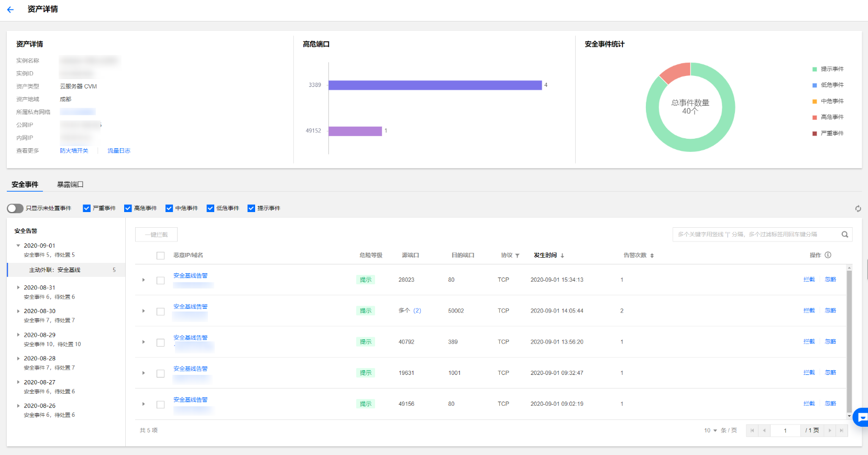The image size is (868, 455).
Task: Click the green 提示事件 legend swatch
Action: 815,69
